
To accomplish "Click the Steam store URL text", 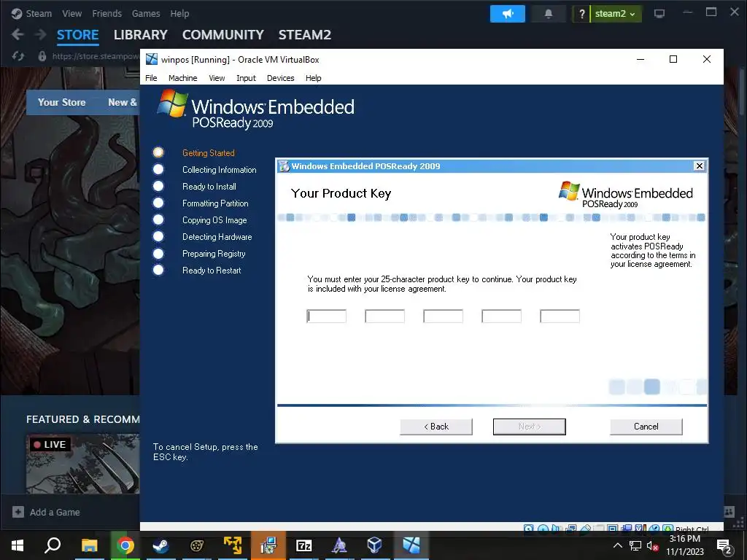I will point(96,56).
